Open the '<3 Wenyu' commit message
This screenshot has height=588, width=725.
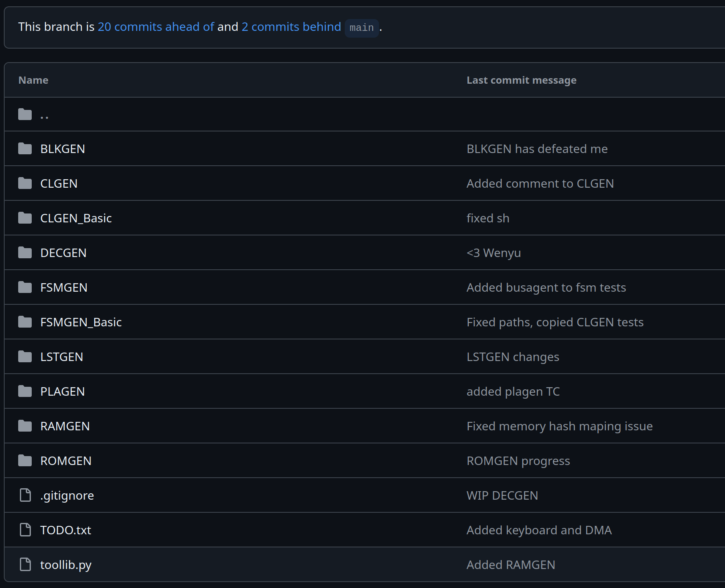pyautogui.click(x=493, y=253)
